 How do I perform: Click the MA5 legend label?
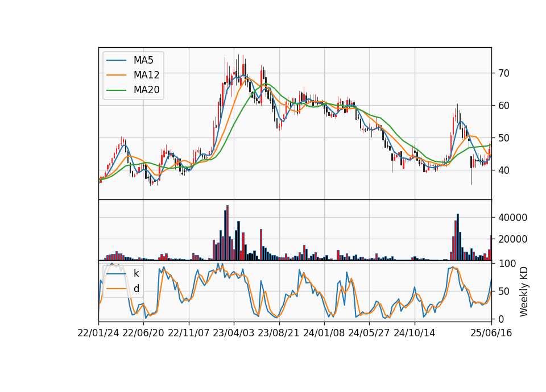tap(143, 60)
